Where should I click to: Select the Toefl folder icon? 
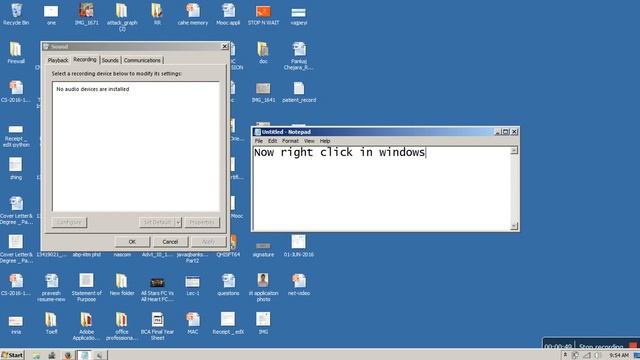51,323
